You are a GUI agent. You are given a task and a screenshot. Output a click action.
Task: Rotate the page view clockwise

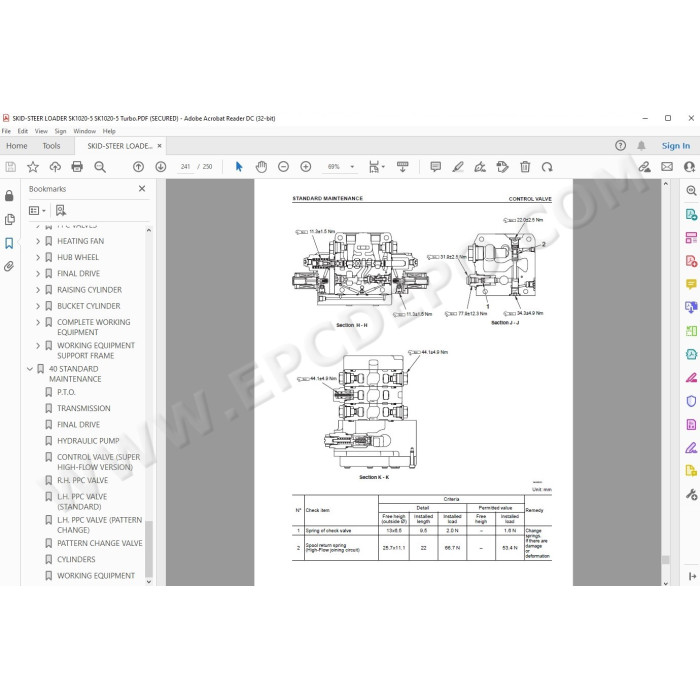point(547,167)
